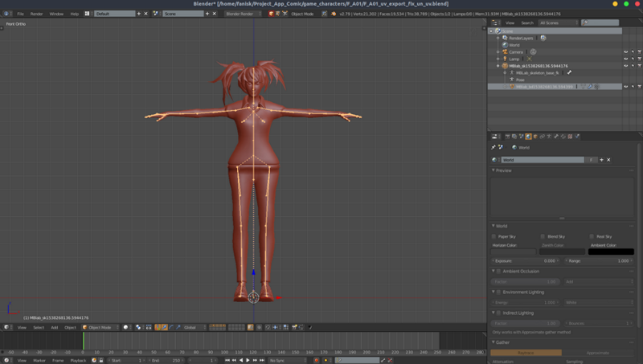This screenshot has height=364, width=643.
Task: Select the Camera object in the outliner
Action: [515, 51]
